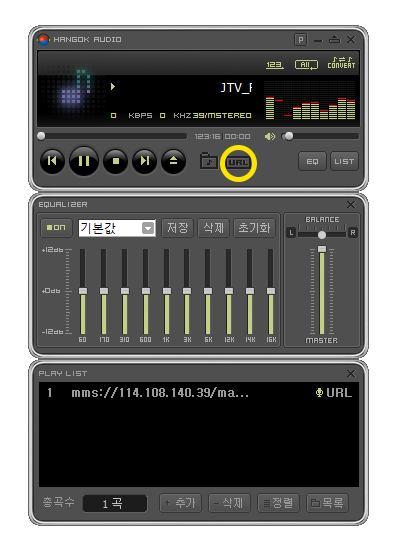
Task: Click the 목록 list button
Action: coord(327,503)
